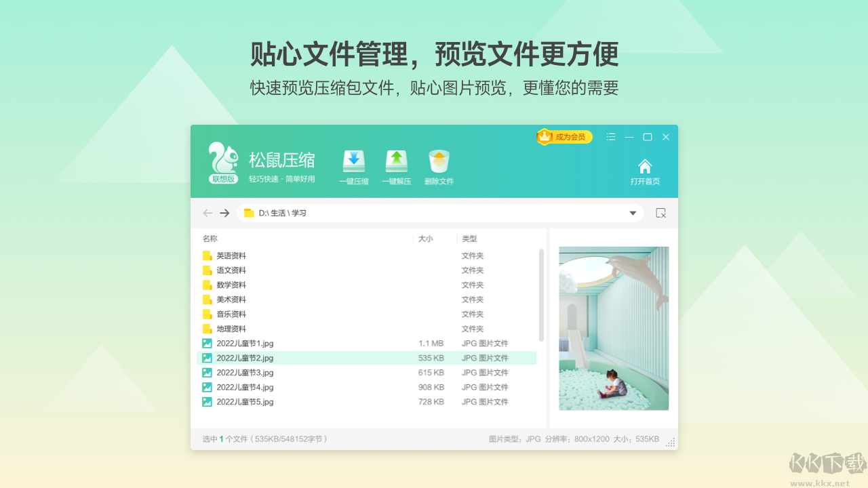
Task: Sort files by the 类型 column header
Action: (x=469, y=239)
